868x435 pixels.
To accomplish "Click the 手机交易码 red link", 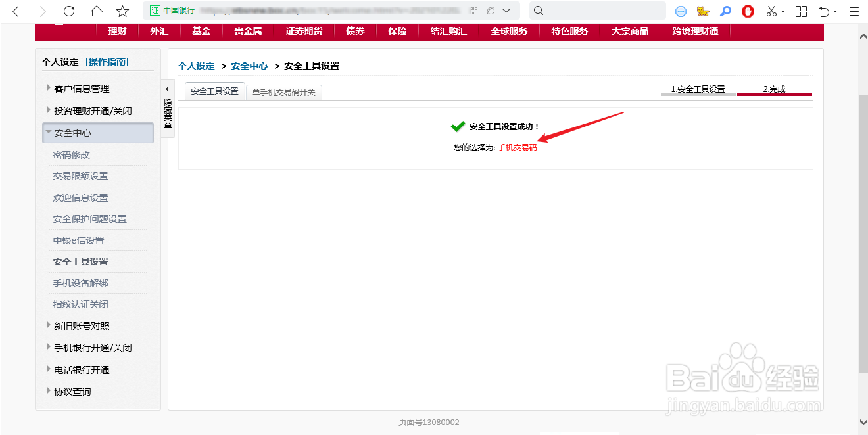I will (518, 147).
